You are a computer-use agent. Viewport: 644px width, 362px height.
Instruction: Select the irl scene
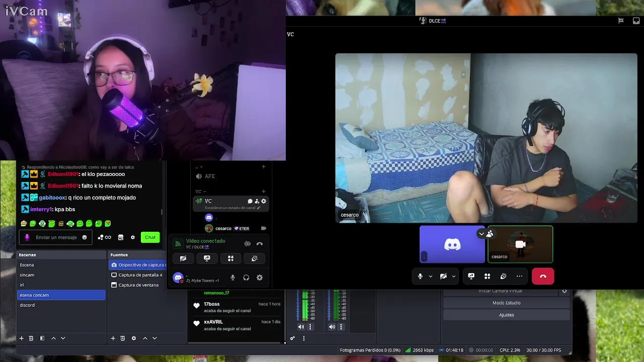point(61,285)
